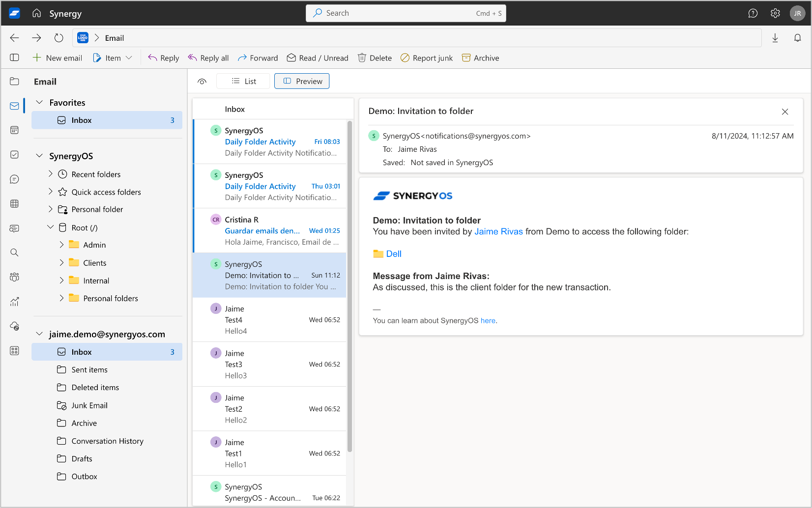Switch to Preview view
This screenshot has width=812, height=508.
click(302, 81)
